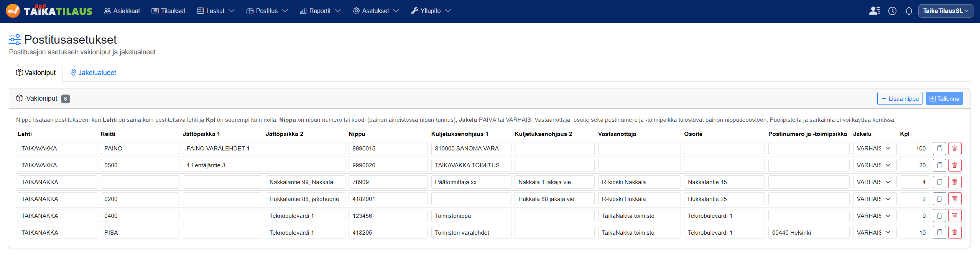Screen dimensions: 980x263
Task: Delete the Toimiston varalehdet row
Action: click(955, 232)
